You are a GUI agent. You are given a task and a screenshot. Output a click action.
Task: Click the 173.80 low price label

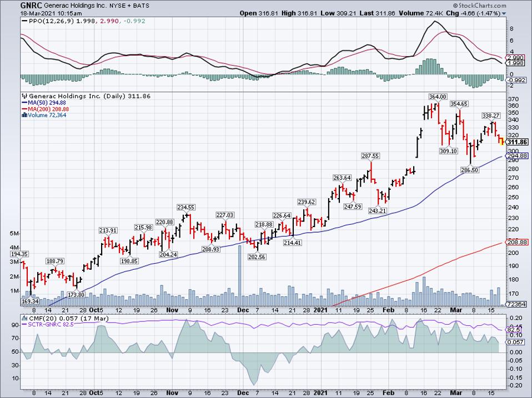(76, 295)
